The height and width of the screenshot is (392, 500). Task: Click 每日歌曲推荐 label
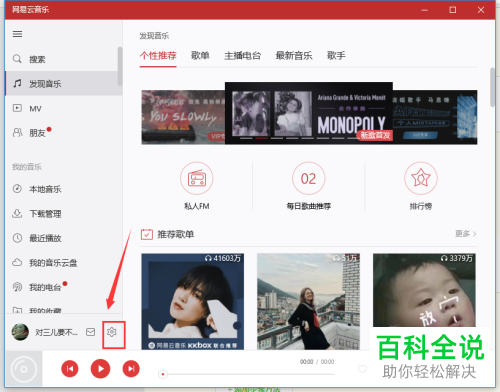pos(309,206)
